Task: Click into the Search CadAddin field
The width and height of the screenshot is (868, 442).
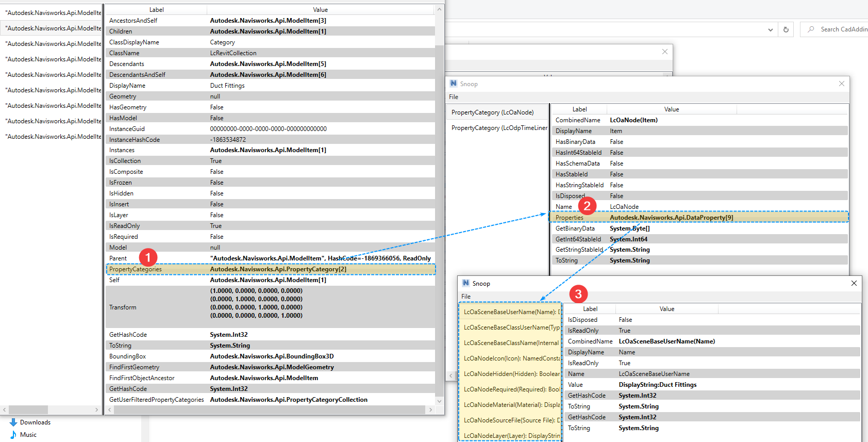Action: click(843, 29)
